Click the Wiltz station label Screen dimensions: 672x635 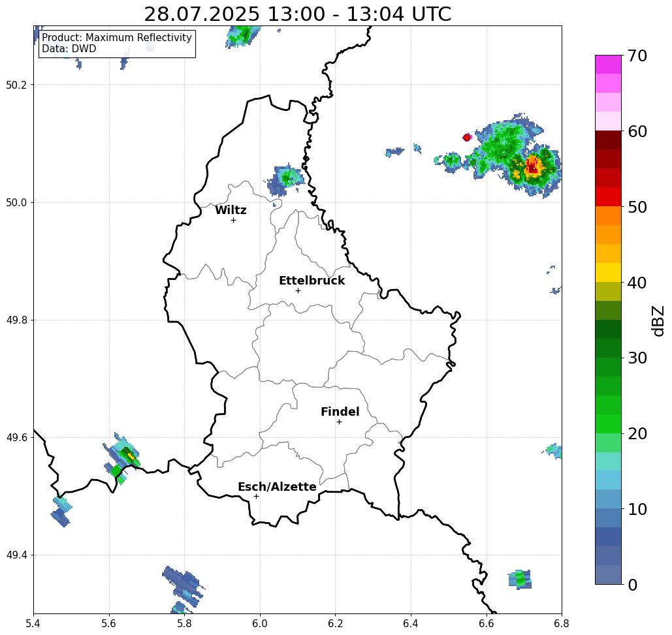tap(231, 210)
